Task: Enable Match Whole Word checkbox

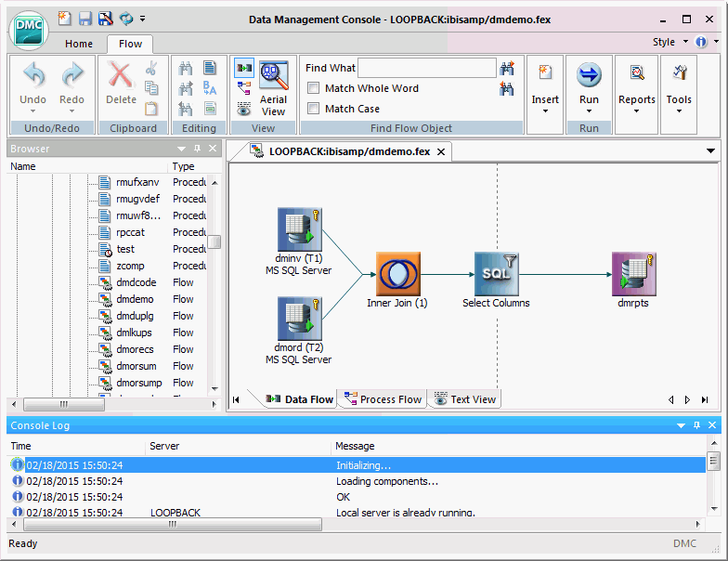Action: (314, 87)
